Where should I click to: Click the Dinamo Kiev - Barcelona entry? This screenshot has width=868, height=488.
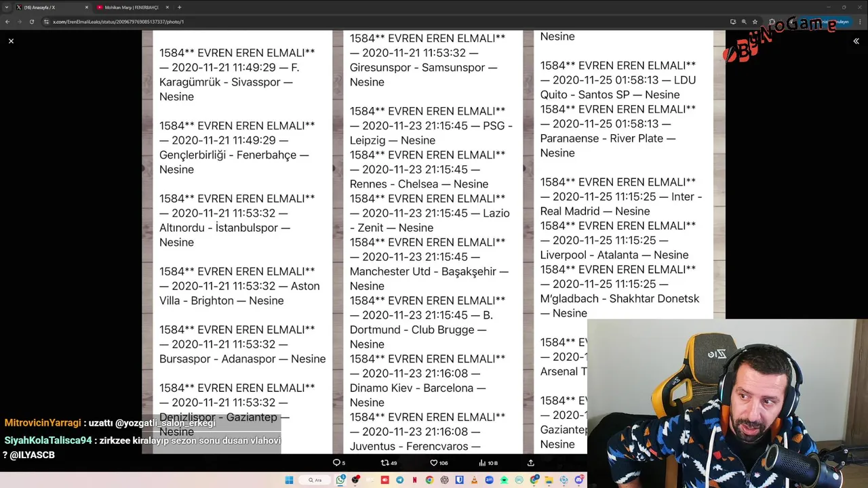(x=428, y=381)
